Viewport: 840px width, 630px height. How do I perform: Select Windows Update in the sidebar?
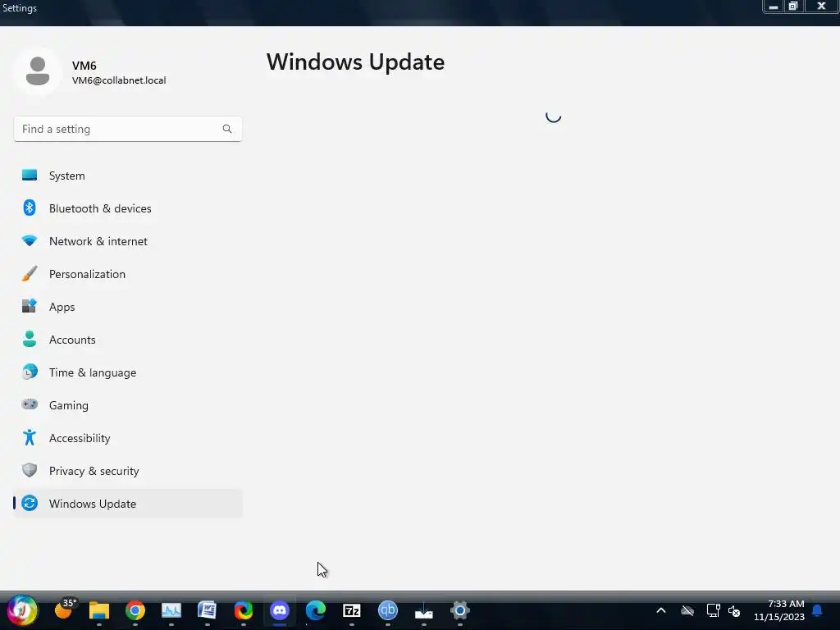pos(127,504)
